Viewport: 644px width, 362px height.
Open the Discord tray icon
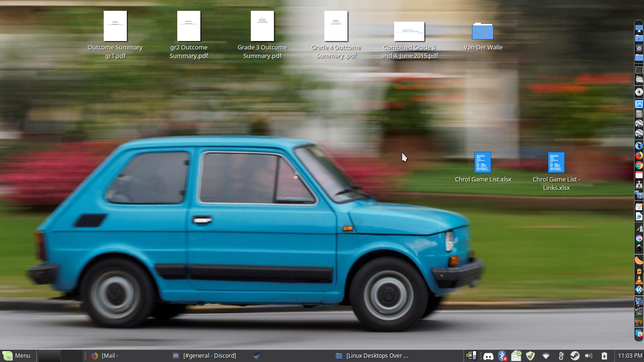[x=488, y=356]
